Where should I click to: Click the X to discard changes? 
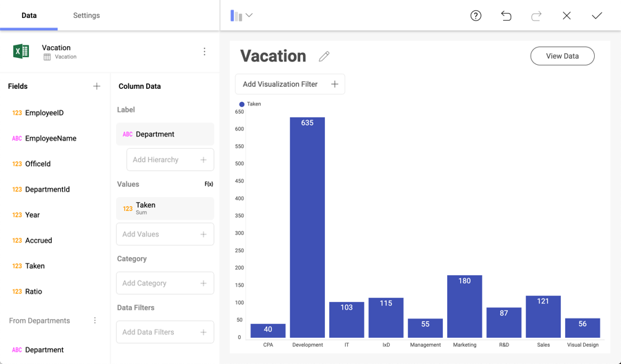(566, 16)
